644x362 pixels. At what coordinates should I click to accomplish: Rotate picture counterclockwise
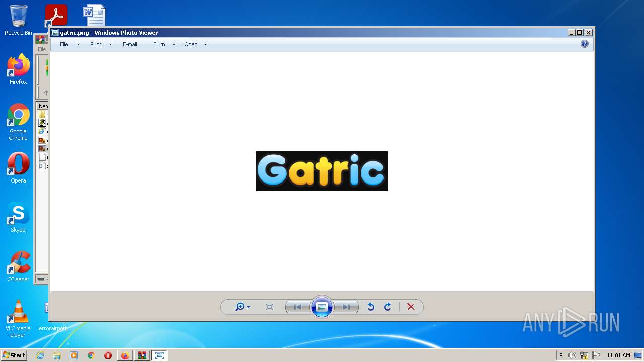(x=371, y=307)
